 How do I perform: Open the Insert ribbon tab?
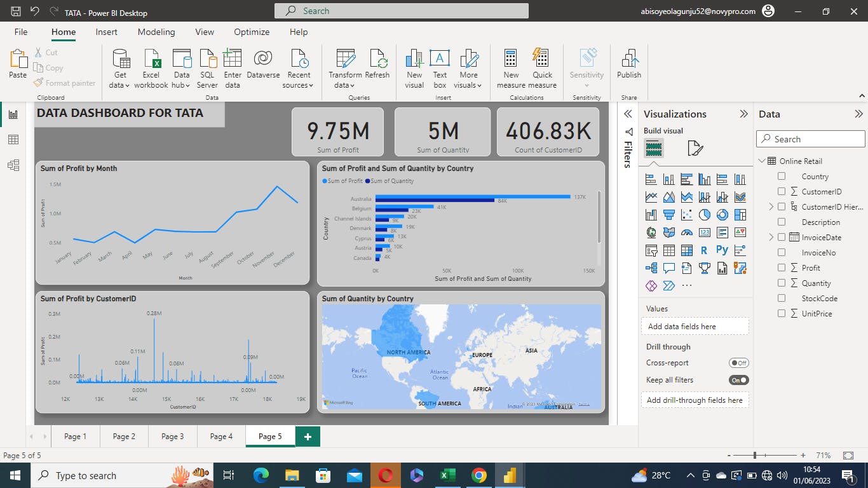106,32
